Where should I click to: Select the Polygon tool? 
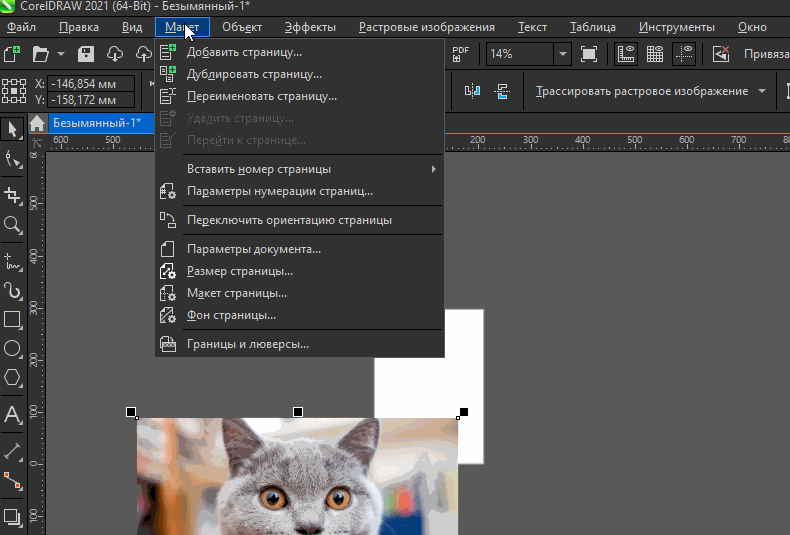coord(13,378)
